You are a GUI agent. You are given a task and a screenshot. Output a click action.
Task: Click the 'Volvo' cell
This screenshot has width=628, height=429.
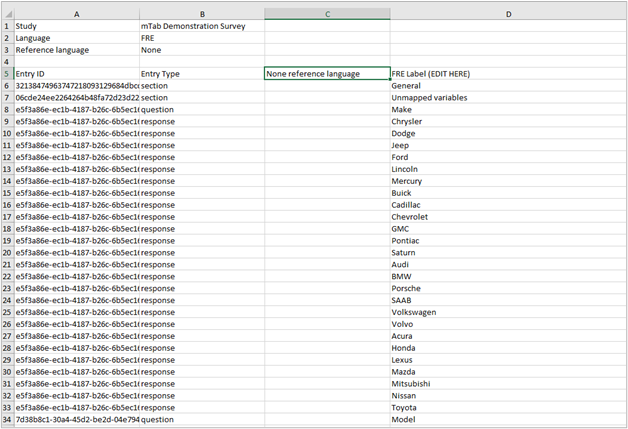[x=508, y=324]
